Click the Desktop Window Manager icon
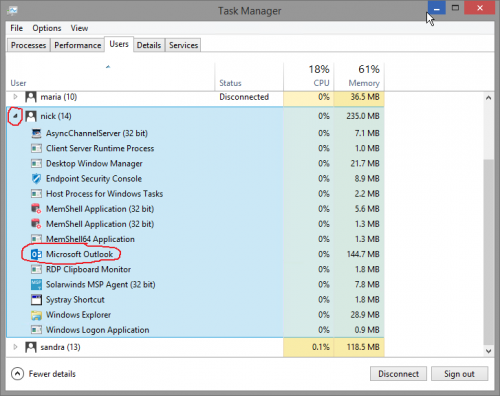 coord(36,164)
